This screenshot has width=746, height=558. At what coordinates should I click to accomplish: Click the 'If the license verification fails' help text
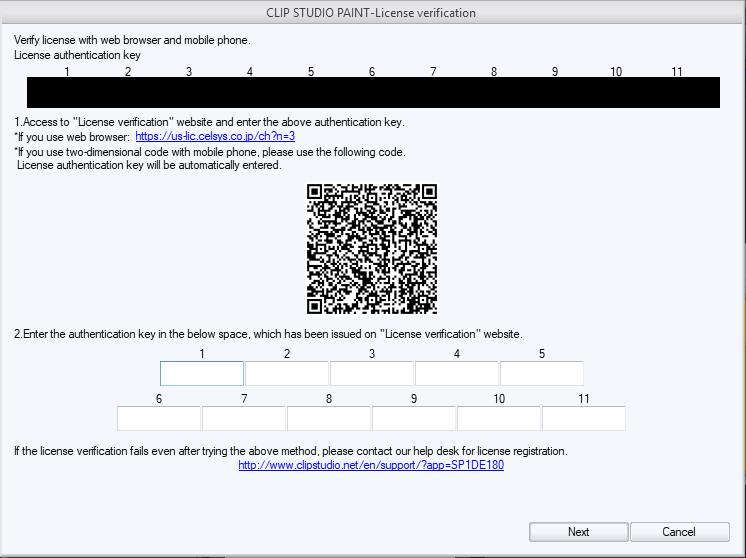[291, 451]
